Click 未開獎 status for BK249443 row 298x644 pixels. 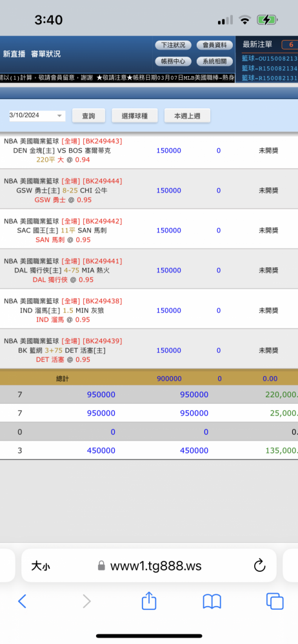pos(268,151)
